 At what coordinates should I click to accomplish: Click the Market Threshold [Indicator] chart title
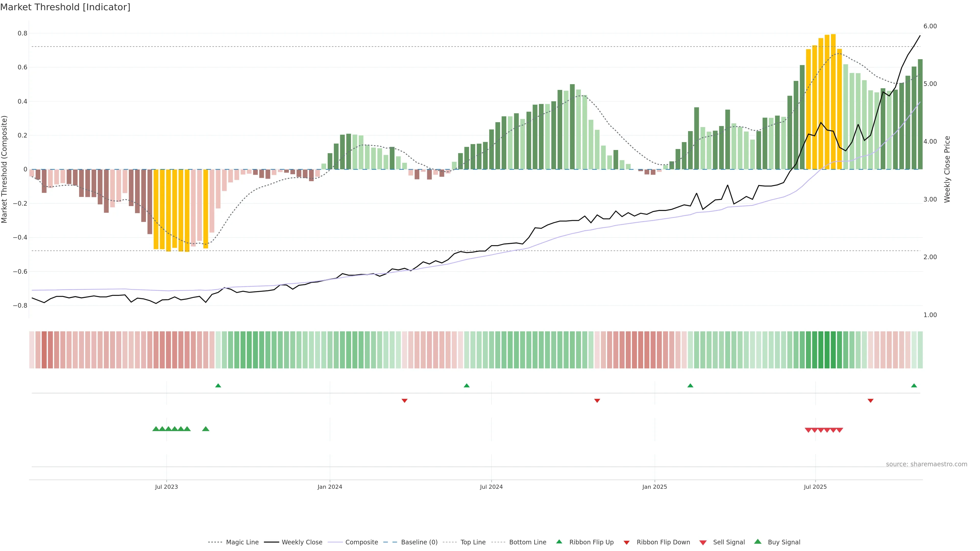[x=65, y=7]
